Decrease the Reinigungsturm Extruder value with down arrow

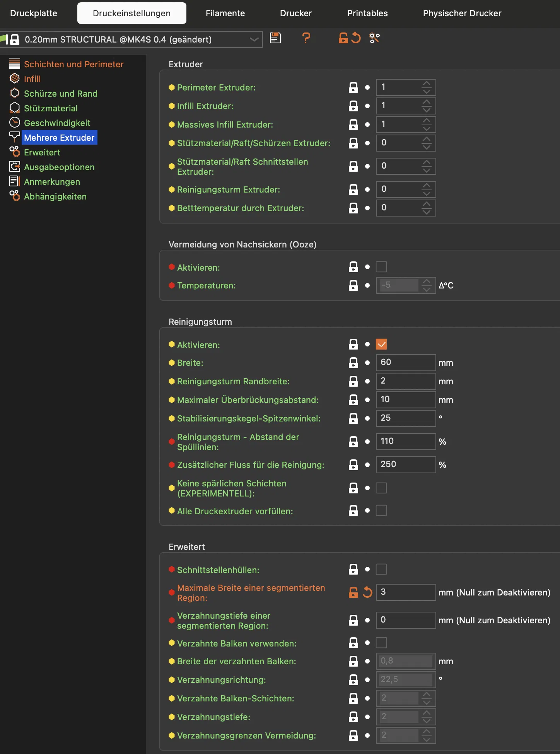[x=427, y=193]
